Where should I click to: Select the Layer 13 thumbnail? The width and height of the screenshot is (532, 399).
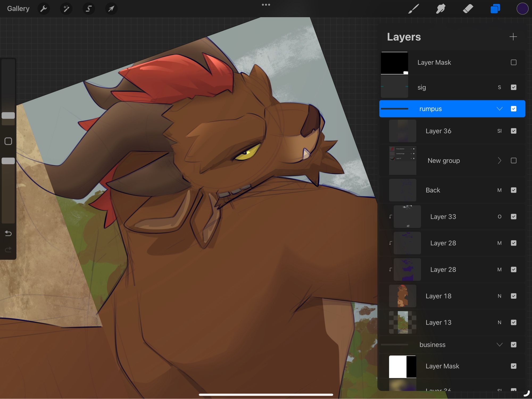tap(402, 322)
